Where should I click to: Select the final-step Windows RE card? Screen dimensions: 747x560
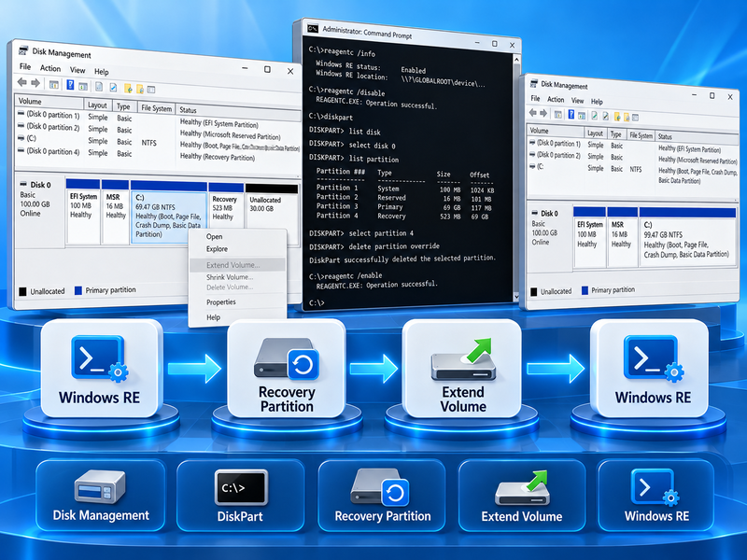(650, 369)
